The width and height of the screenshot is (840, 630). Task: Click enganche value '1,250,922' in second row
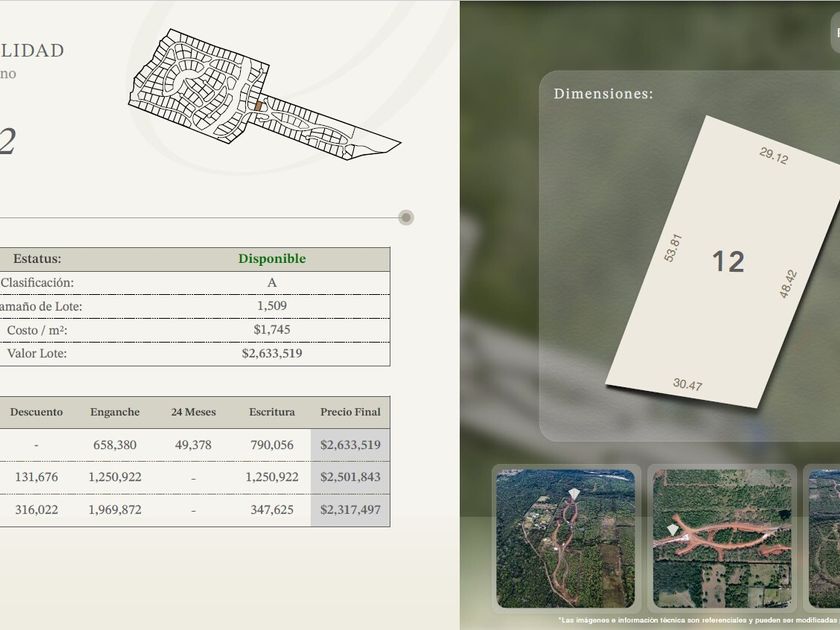[x=115, y=477]
